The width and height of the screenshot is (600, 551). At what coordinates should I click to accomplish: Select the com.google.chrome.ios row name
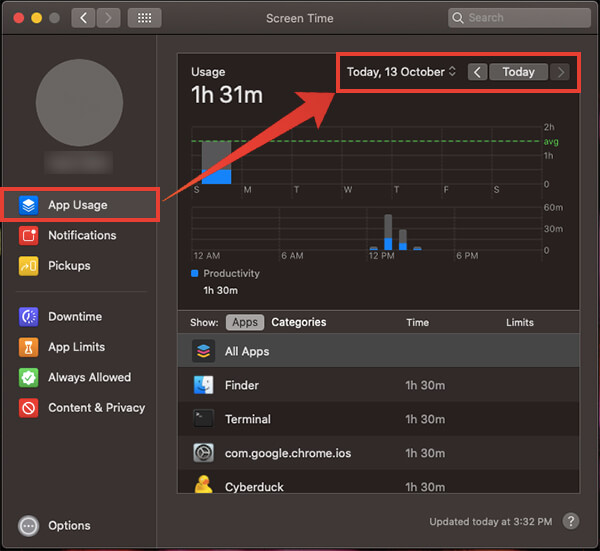[x=288, y=453]
